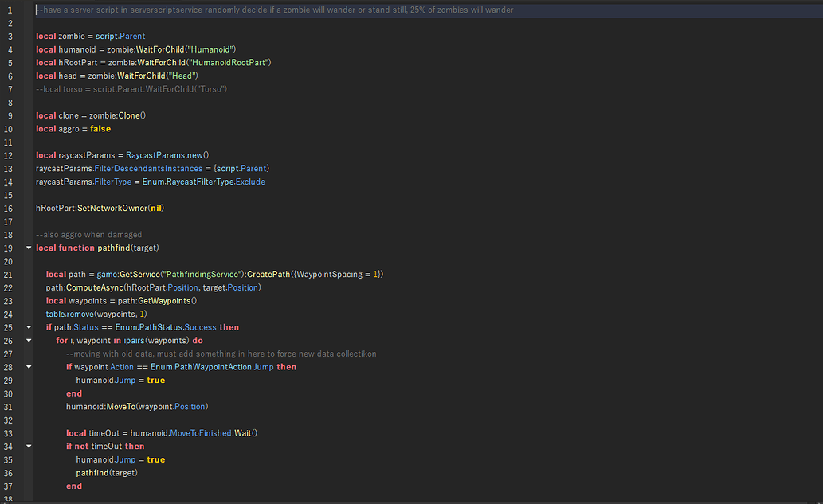Click the commented-out torso line
The height and width of the screenshot is (504, 823).
click(x=131, y=89)
